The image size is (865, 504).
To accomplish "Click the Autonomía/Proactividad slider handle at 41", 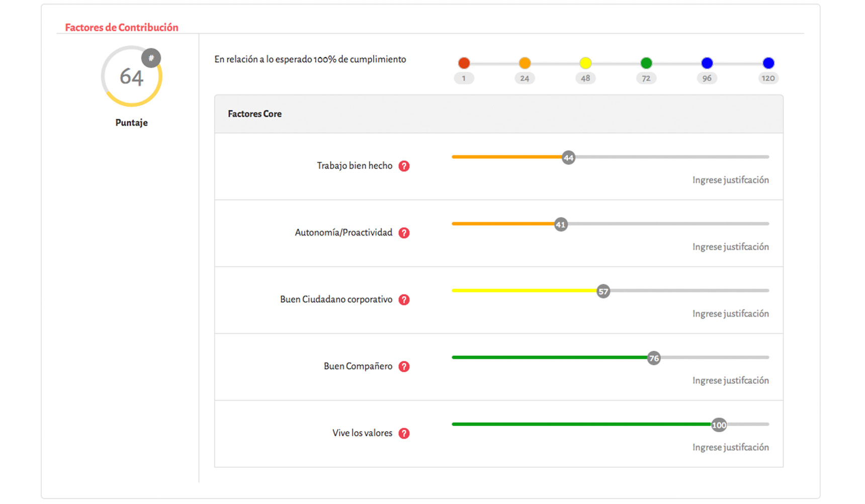I will click(561, 225).
